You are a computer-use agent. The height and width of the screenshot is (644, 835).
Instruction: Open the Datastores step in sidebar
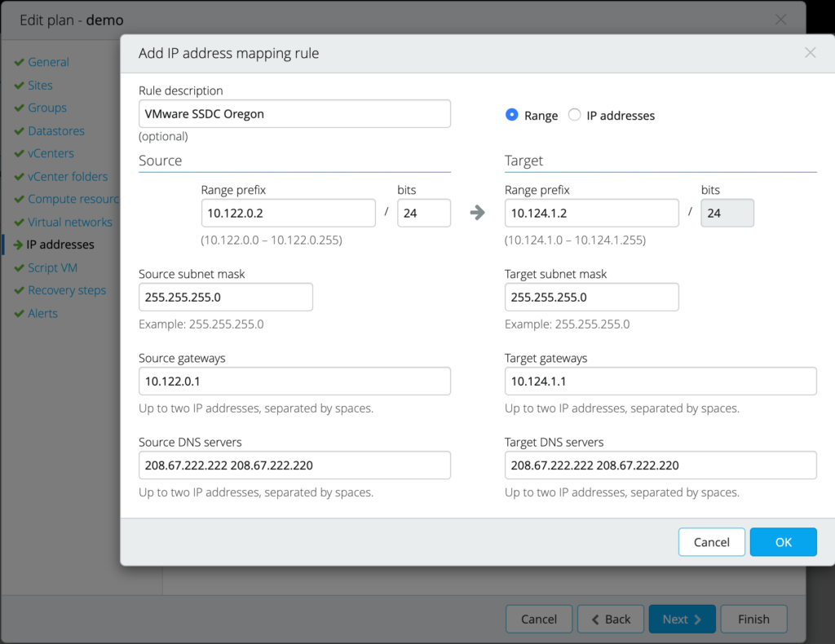(x=56, y=131)
